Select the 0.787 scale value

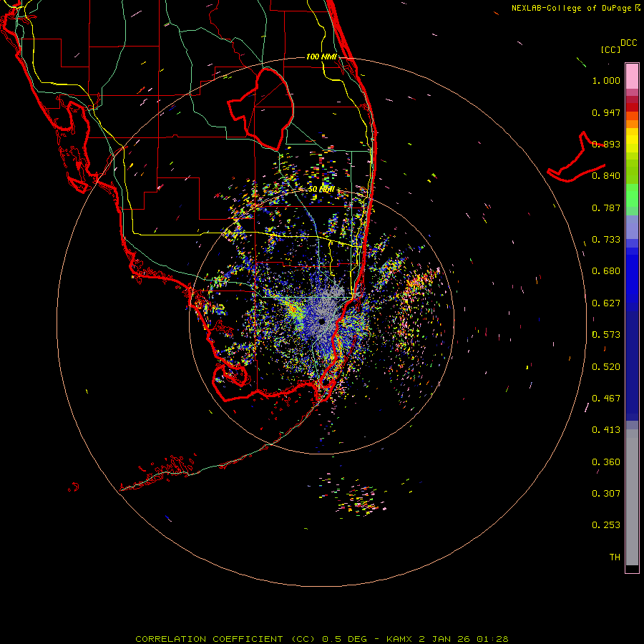tap(606, 208)
